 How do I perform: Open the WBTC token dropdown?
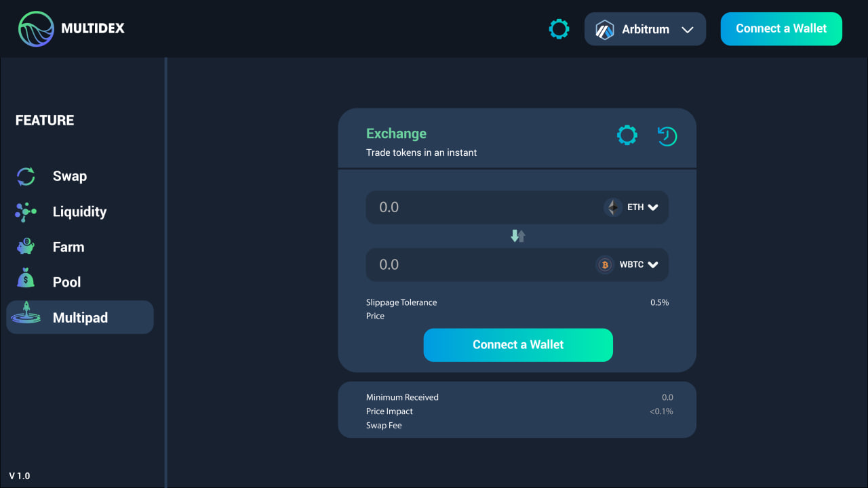652,264
